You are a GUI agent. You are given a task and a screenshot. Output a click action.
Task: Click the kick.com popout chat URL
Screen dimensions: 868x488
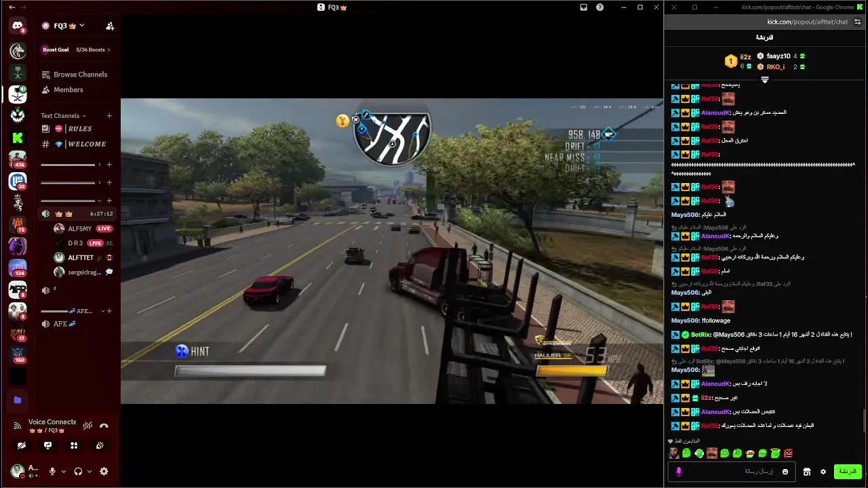(x=807, y=22)
